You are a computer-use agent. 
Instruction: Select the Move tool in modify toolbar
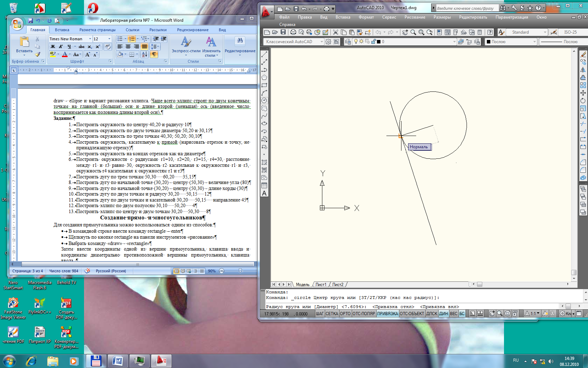[x=583, y=93]
